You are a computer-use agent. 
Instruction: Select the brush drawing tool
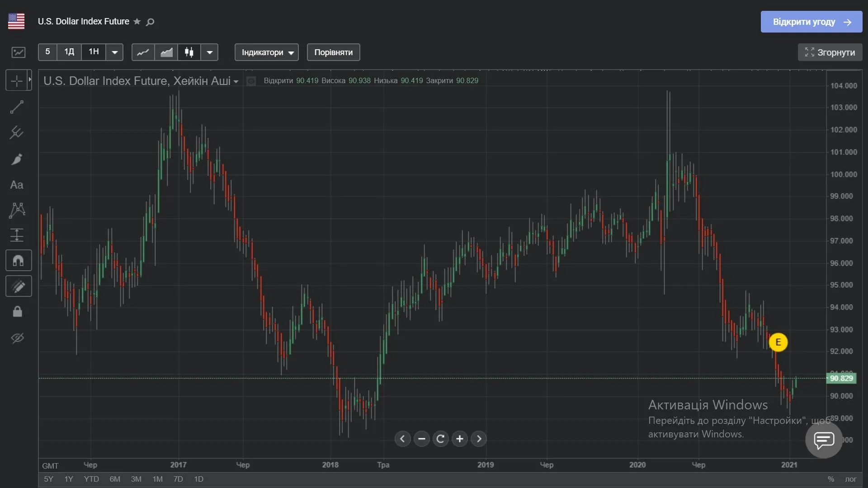(x=17, y=159)
